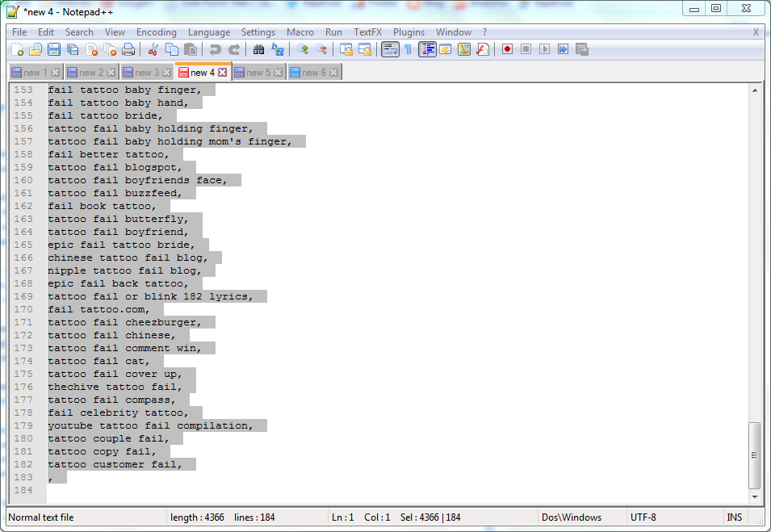Open the Plugins menu
Screen dimensions: 771x532
click(x=409, y=32)
